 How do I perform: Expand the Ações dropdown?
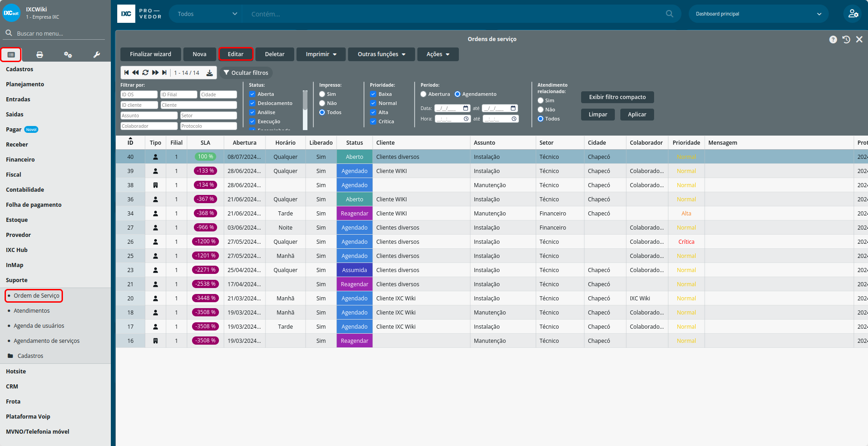(x=438, y=54)
